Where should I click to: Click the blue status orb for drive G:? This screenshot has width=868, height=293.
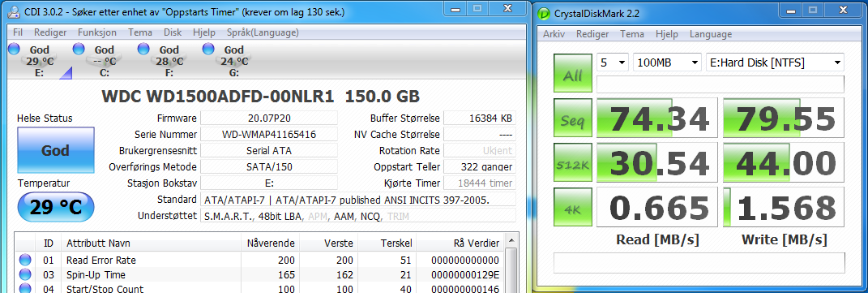209,49
